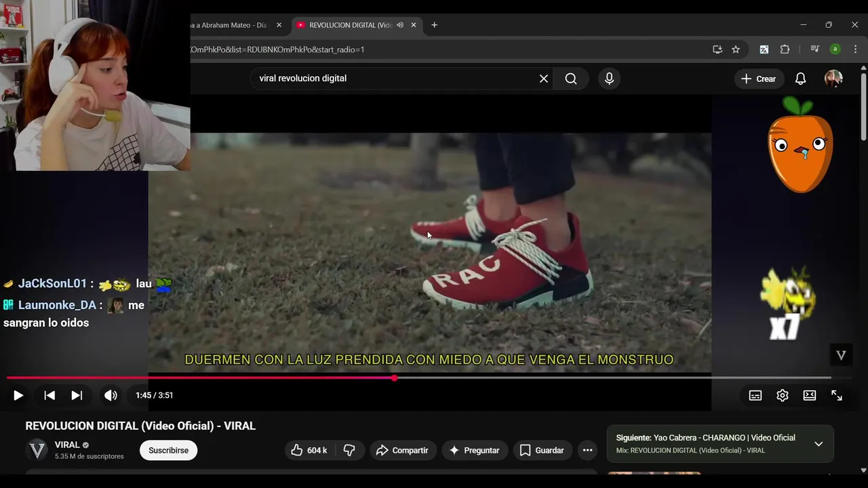Open the media controls icon
This screenshot has width=868, height=488.
[815, 49]
